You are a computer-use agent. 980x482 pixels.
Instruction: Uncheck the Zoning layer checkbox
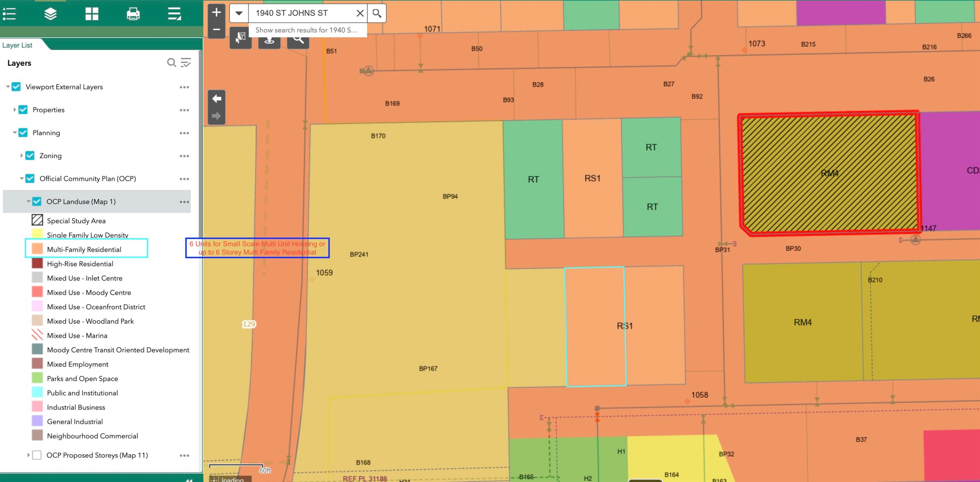pyautogui.click(x=30, y=155)
